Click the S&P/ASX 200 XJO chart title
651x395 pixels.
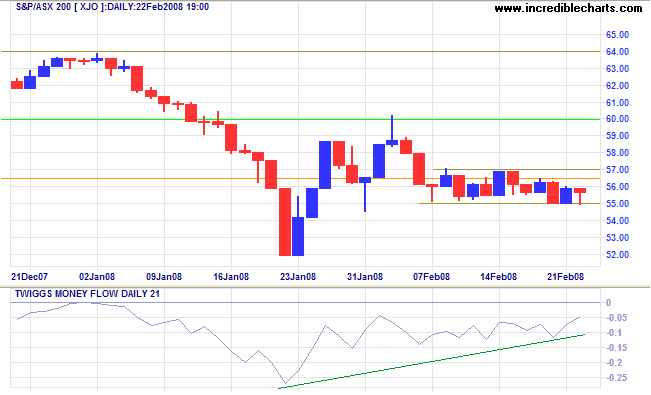pos(112,7)
